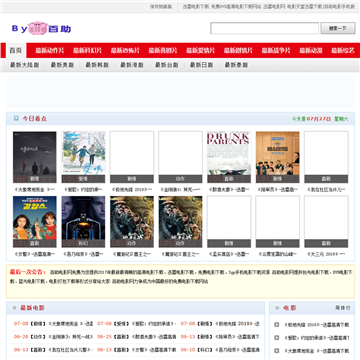Go to 最新泰剧 sub-menu
Image resolution: width=360 pixels, height=360 pixels.
click(x=236, y=65)
